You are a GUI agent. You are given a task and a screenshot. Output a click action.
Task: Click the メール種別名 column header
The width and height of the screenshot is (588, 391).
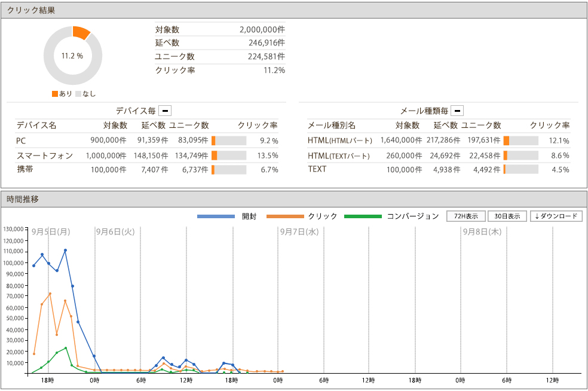click(x=332, y=126)
